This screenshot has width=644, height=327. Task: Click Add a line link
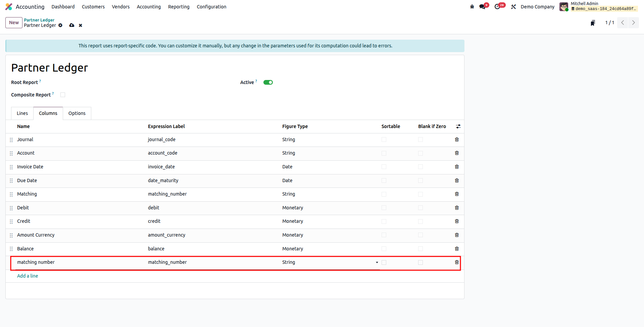pos(28,276)
